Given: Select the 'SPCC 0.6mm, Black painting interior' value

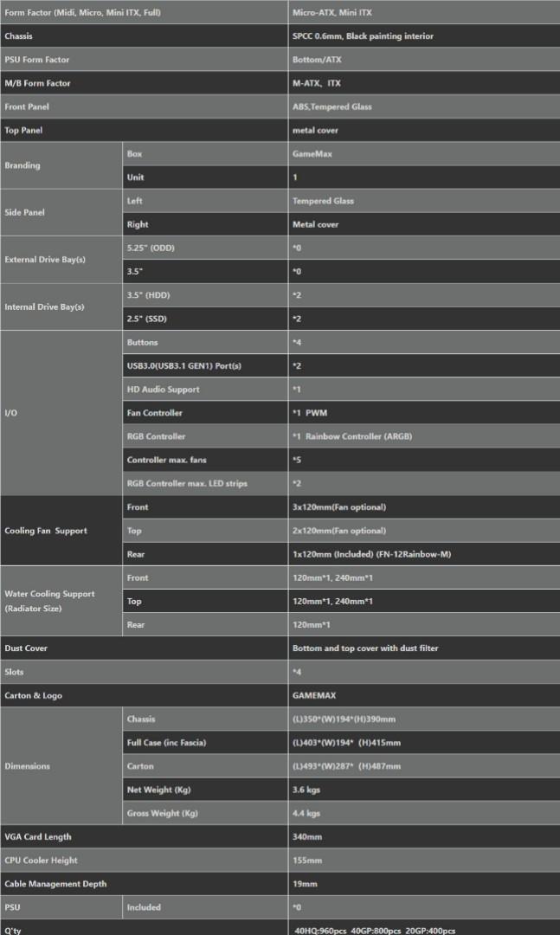Looking at the screenshot, I should (363, 36).
